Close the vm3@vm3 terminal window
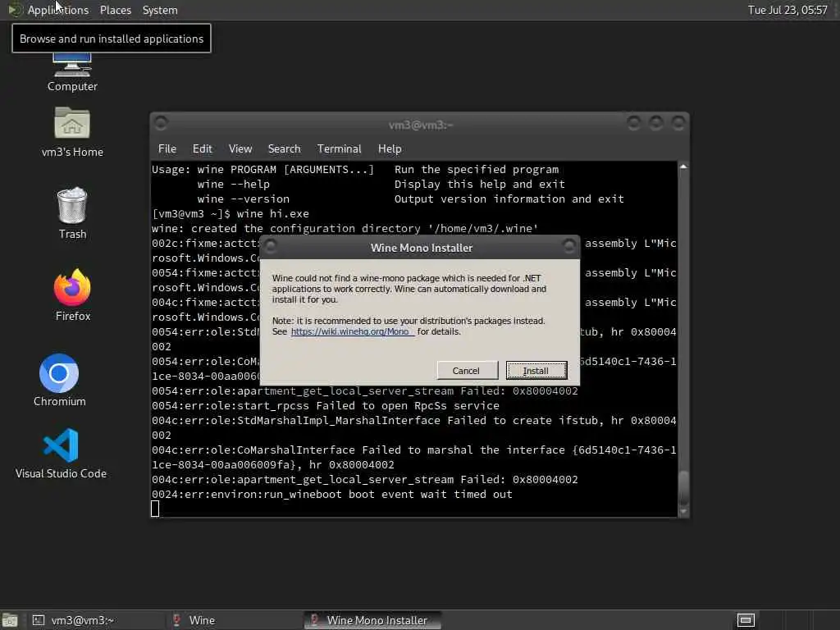The image size is (840, 630). pos(678,124)
